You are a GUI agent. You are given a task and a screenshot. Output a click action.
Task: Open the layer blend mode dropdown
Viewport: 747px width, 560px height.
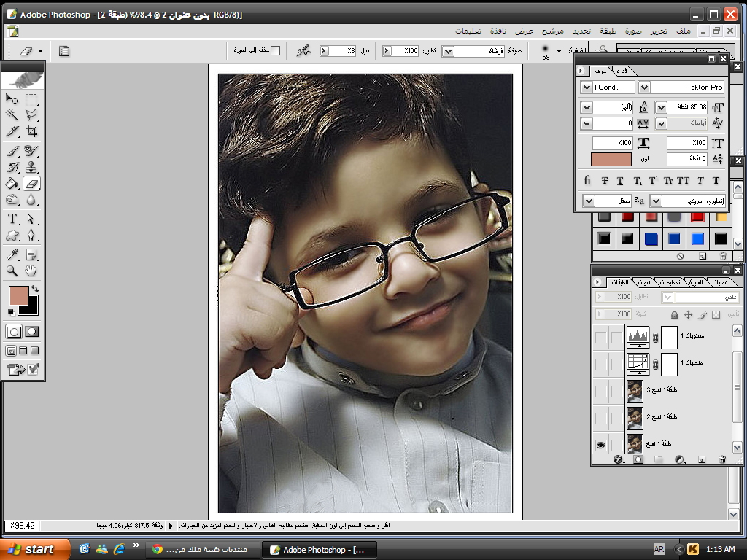click(x=667, y=297)
